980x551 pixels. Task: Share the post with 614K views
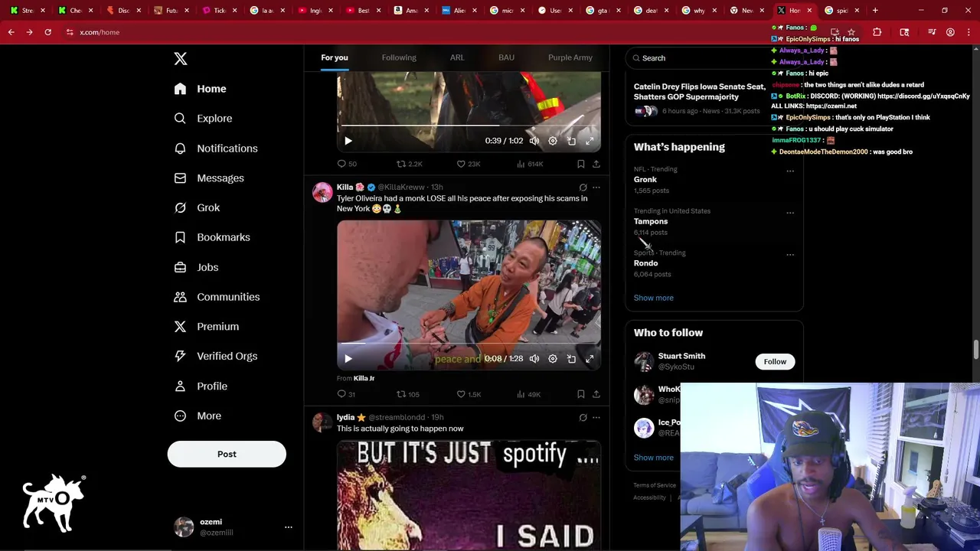click(x=596, y=164)
